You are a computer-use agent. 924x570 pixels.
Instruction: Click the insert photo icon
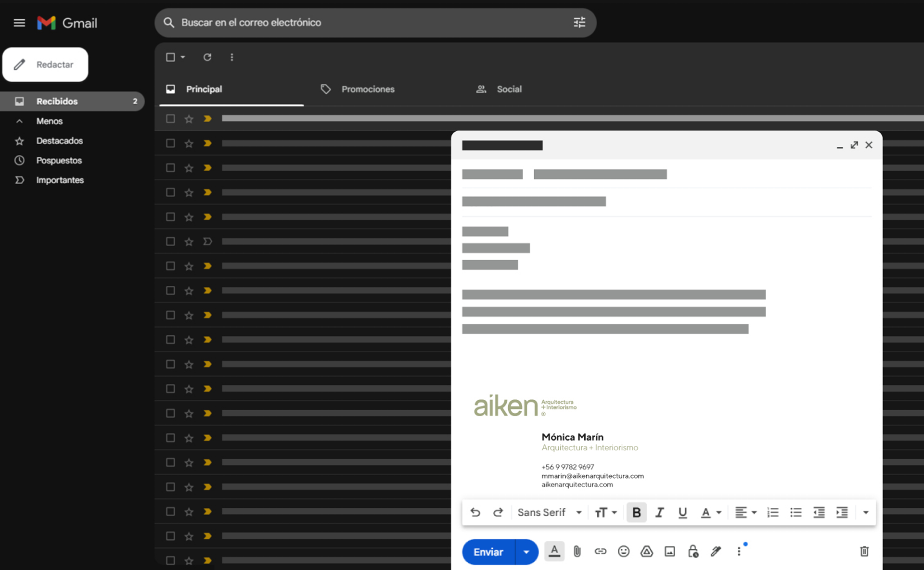669,551
